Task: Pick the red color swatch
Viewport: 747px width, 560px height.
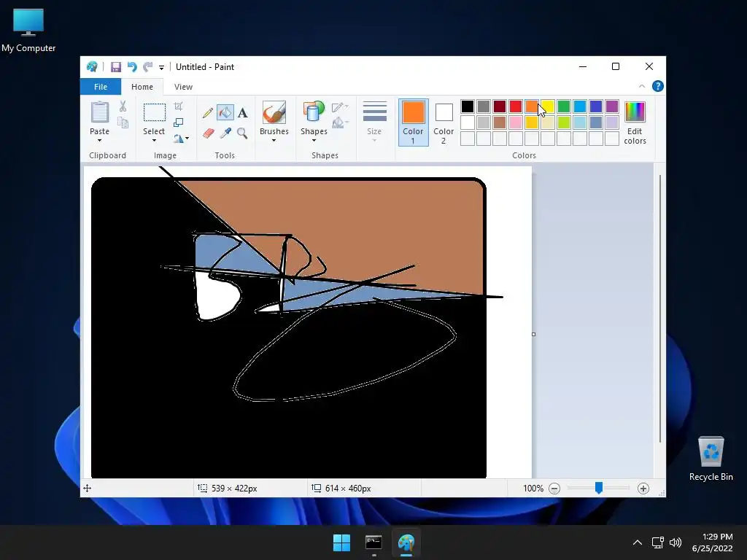Action: pyautogui.click(x=516, y=106)
